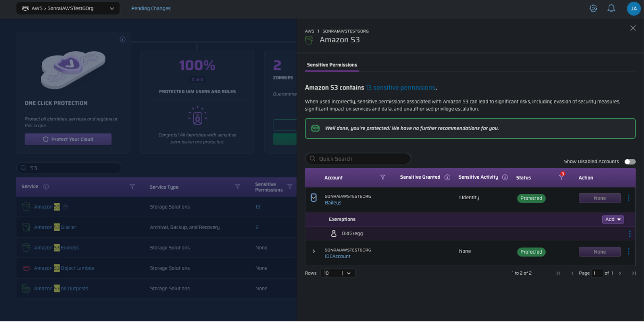The height and width of the screenshot is (322, 644).
Task: Filter the Service Type column
Action: click(238, 187)
